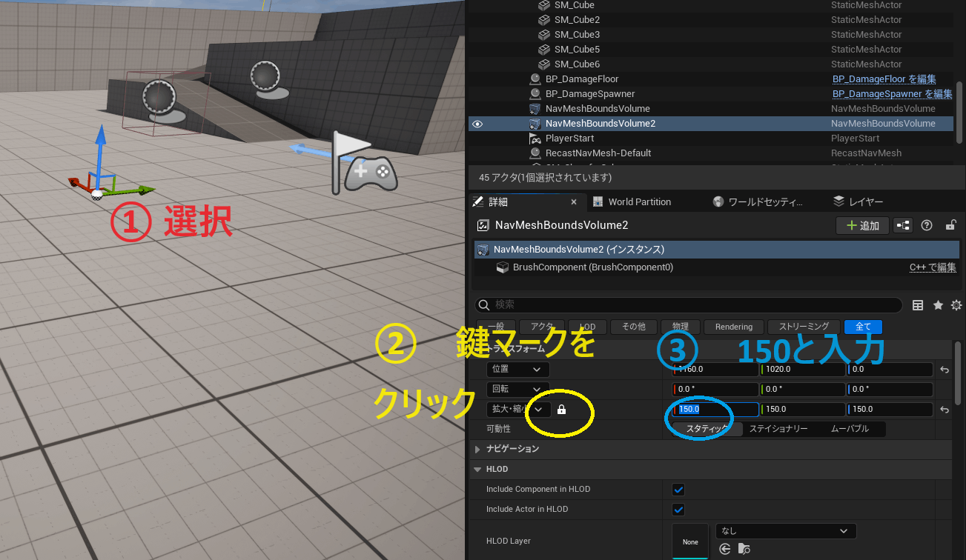Enable the Rendering property filter
This screenshot has height=560, width=966.
coord(734,327)
